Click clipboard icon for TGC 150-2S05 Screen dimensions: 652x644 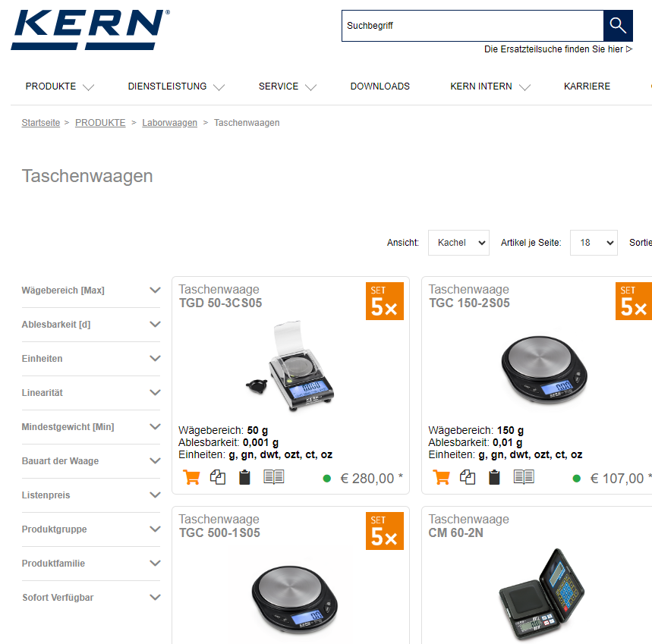[494, 477]
